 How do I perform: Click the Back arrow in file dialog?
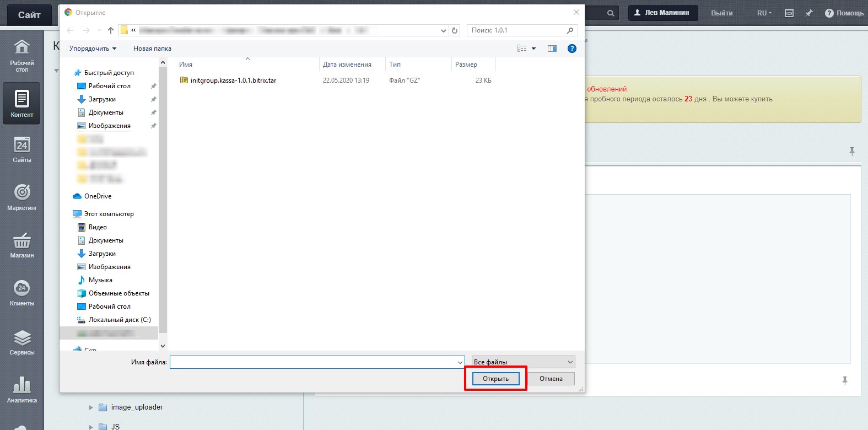tap(70, 30)
